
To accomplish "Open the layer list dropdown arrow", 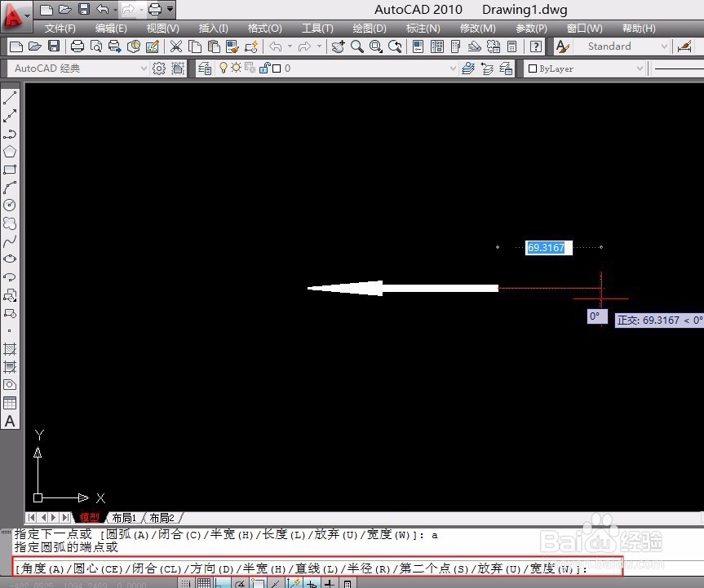I will (x=453, y=69).
